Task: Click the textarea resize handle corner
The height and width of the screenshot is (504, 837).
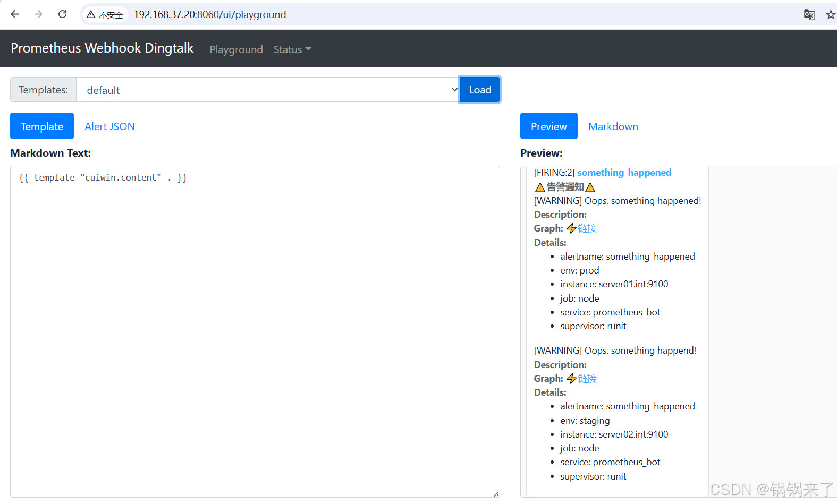Action: (x=496, y=494)
